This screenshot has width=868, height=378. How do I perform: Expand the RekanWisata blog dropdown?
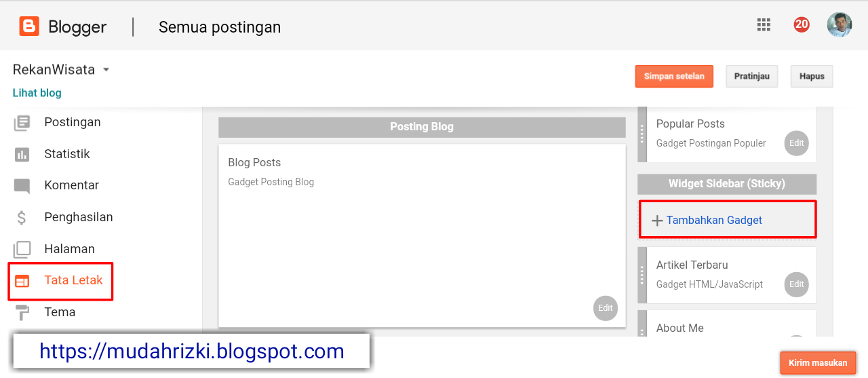[x=106, y=70]
